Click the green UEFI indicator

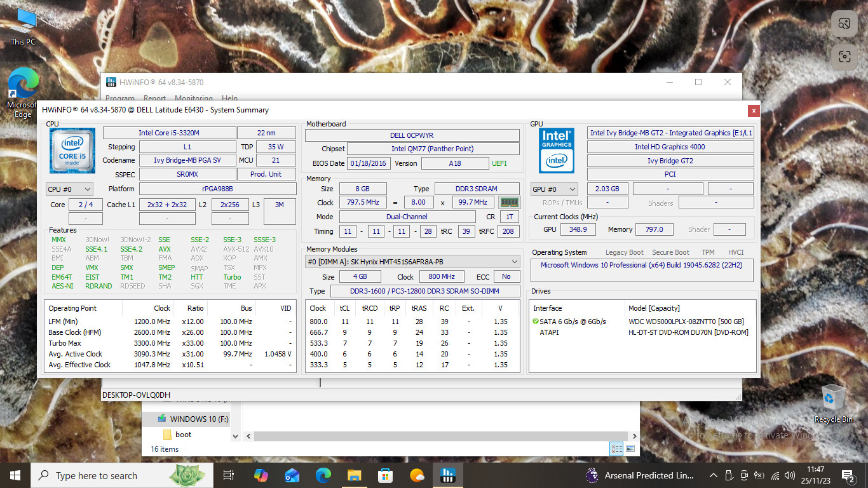tap(499, 163)
